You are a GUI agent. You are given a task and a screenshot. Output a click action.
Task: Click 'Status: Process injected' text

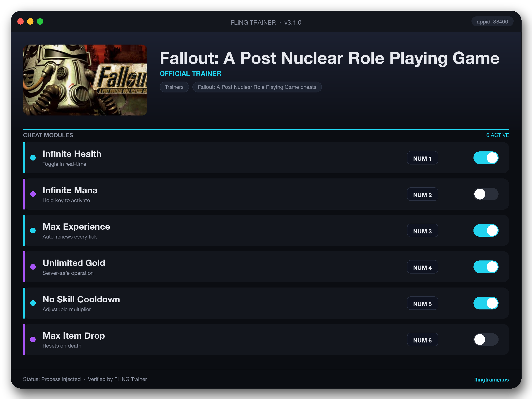[52, 379]
